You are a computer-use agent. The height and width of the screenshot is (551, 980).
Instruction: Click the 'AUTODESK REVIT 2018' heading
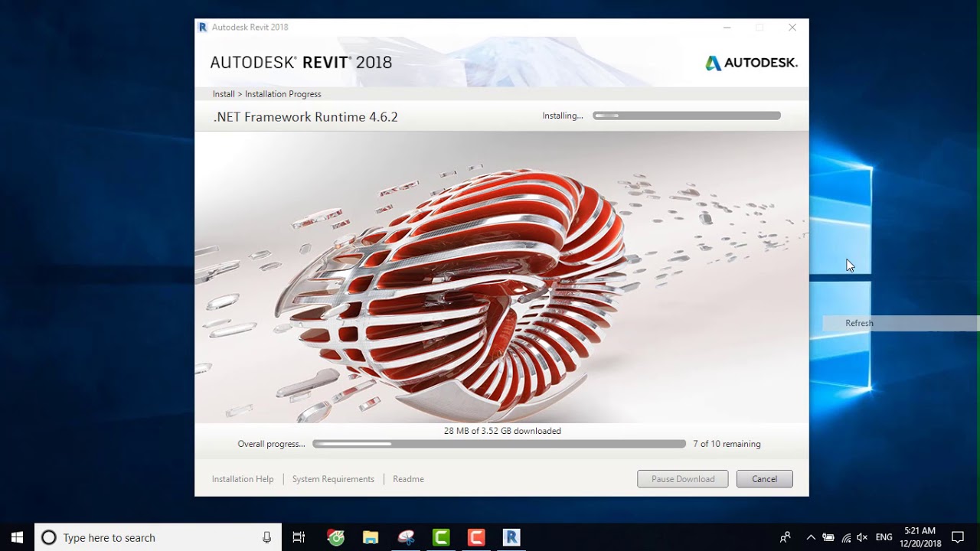coord(301,63)
